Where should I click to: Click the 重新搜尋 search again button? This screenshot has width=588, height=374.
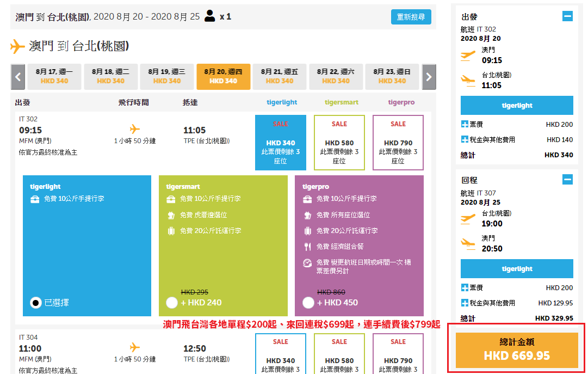point(411,17)
